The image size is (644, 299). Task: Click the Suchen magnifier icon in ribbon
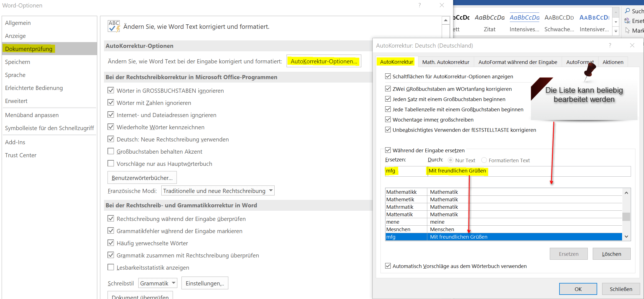pos(627,11)
